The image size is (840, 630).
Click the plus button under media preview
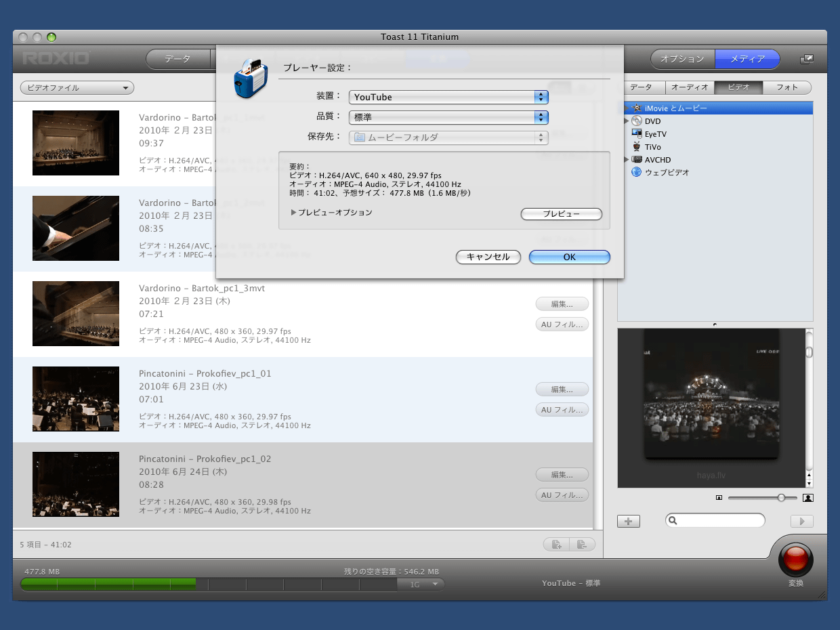629,521
